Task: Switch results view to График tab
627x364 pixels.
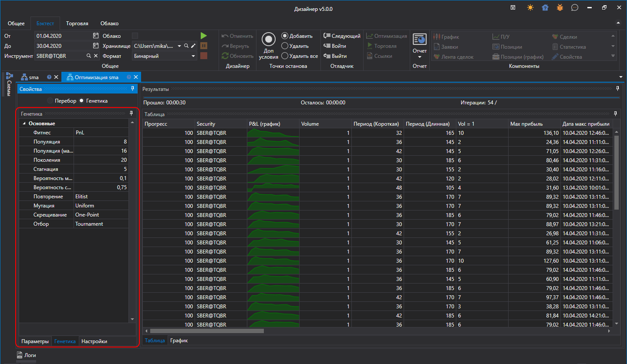Action: click(179, 341)
